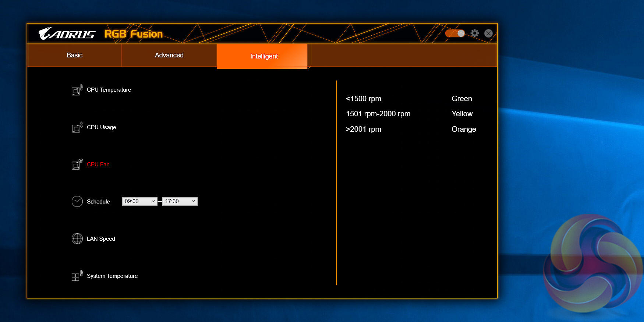The width and height of the screenshot is (644, 322).
Task: Click the CPU Usage chip icon
Action: coord(77,127)
